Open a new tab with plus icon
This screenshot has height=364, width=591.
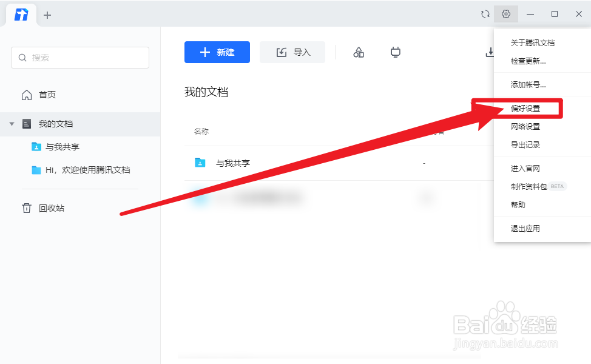[47, 15]
